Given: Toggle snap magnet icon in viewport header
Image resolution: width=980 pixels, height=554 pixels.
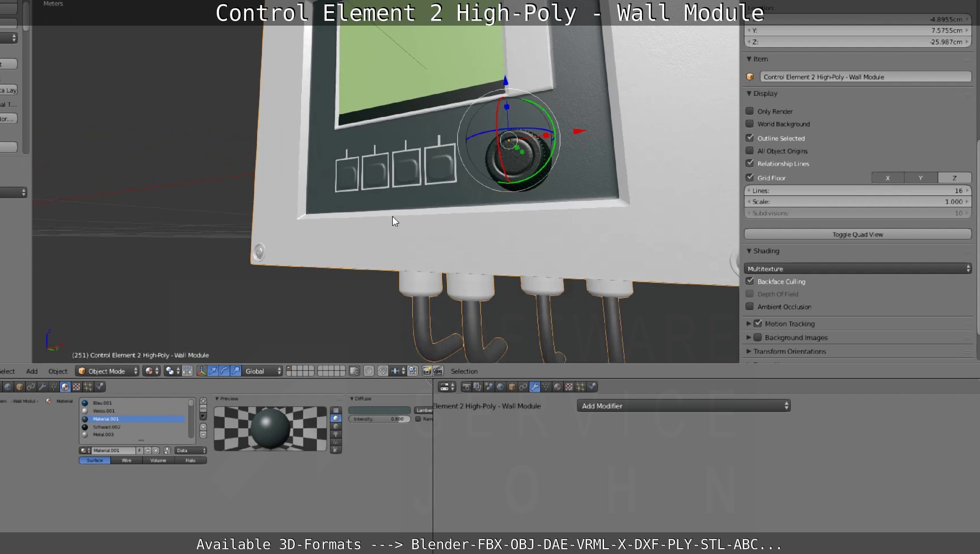Looking at the screenshot, I should coord(383,371).
